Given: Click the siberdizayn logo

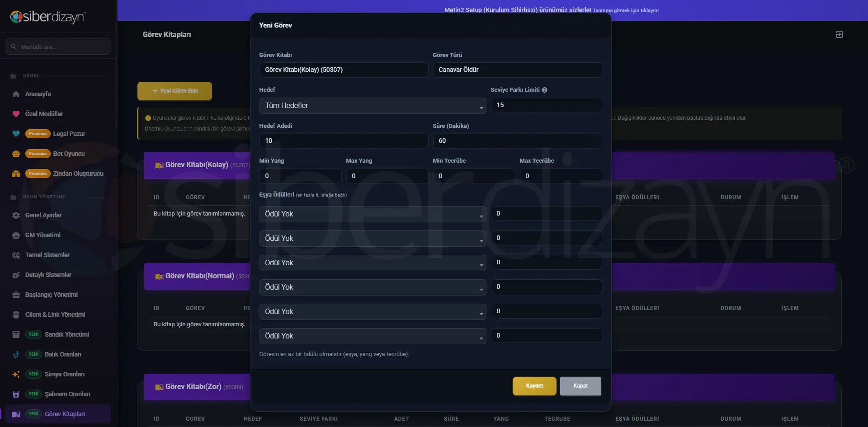Looking at the screenshot, I should pyautogui.click(x=48, y=17).
